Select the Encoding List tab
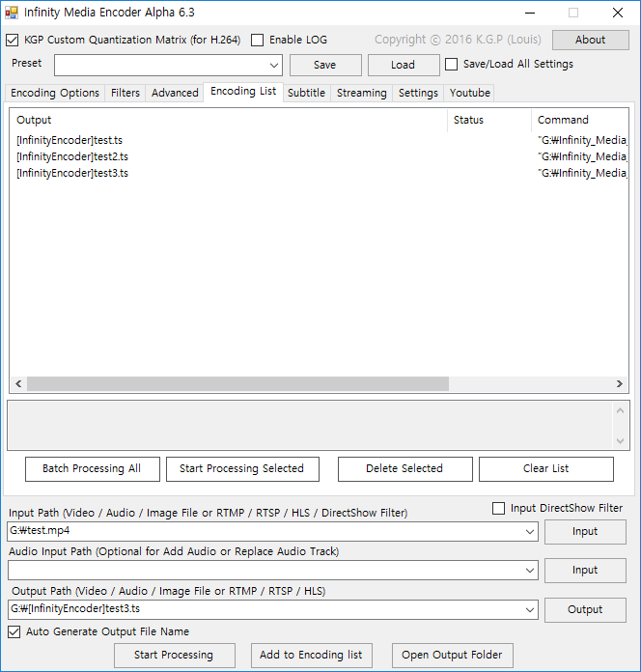This screenshot has width=641, height=672. click(x=243, y=92)
